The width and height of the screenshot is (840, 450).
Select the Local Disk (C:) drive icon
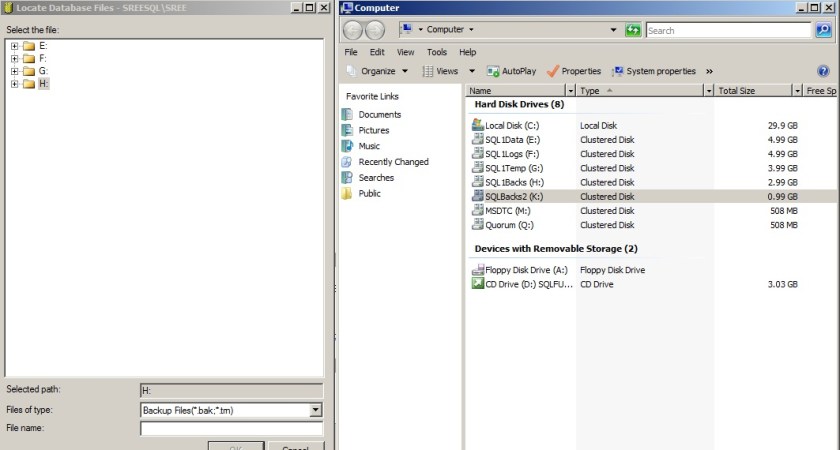click(x=477, y=126)
